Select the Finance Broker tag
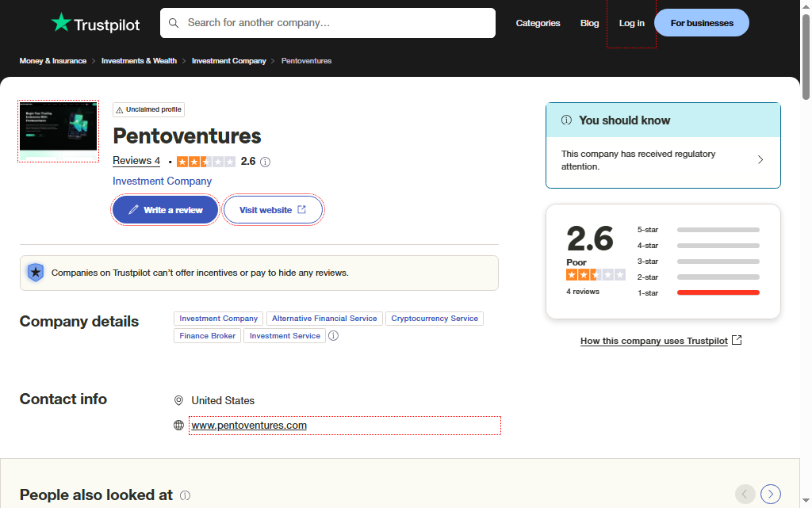Screen dimensions: 812x508 [207, 336]
